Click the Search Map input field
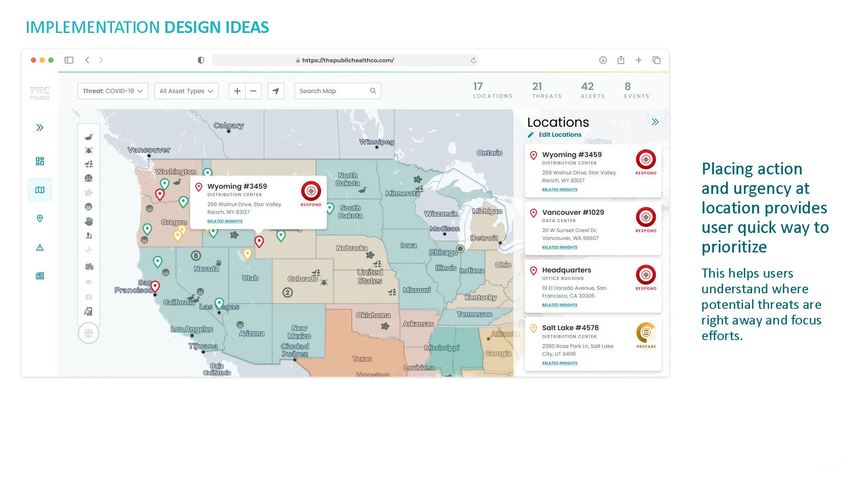This screenshot has width=868, height=488. pyautogui.click(x=332, y=91)
